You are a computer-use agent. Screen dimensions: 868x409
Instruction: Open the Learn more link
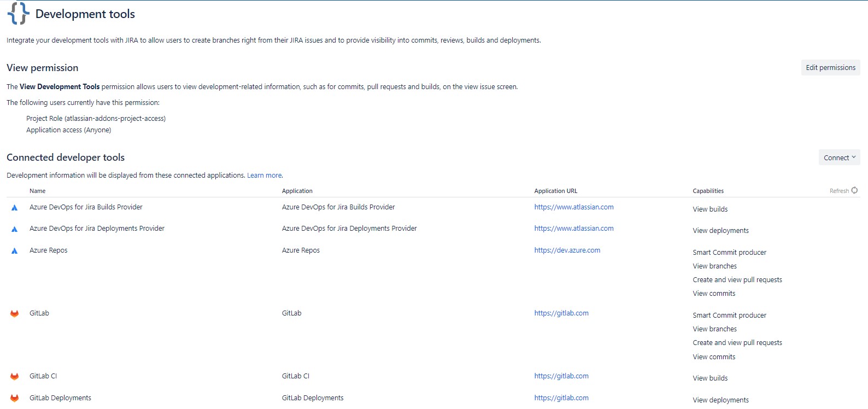coord(265,176)
